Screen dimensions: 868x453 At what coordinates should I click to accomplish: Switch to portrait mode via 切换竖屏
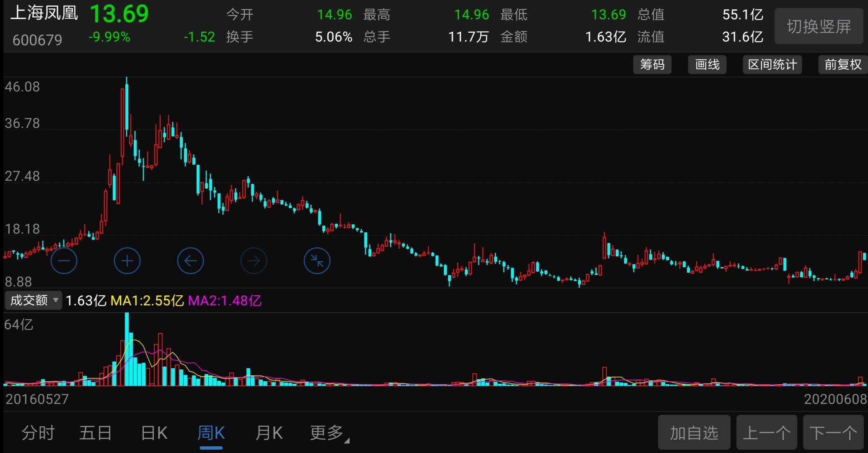(x=819, y=26)
